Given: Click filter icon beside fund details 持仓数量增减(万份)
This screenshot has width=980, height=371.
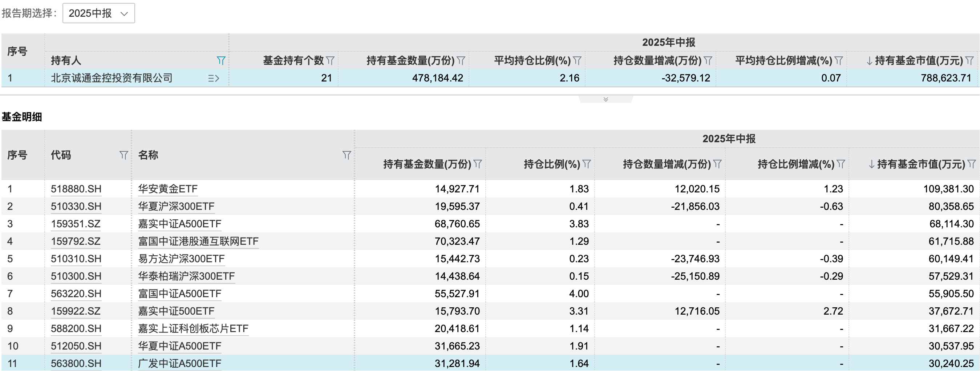Looking at the screenshot, I should pyautogui.click(x=717, y=164).
